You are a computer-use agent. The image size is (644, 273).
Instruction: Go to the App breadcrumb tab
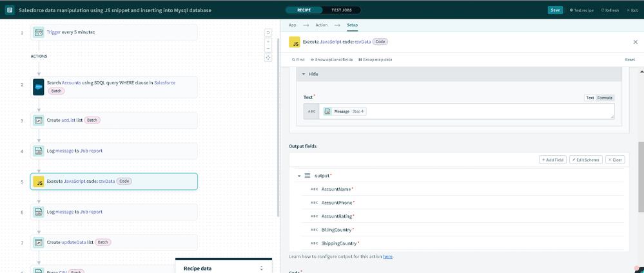[293, 25]
